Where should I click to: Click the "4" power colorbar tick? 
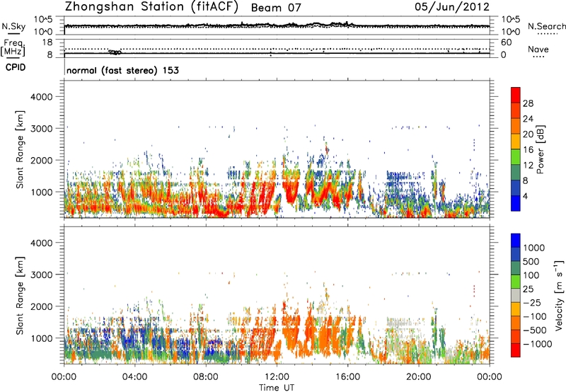pyautogui.click(x=525, y=197)
